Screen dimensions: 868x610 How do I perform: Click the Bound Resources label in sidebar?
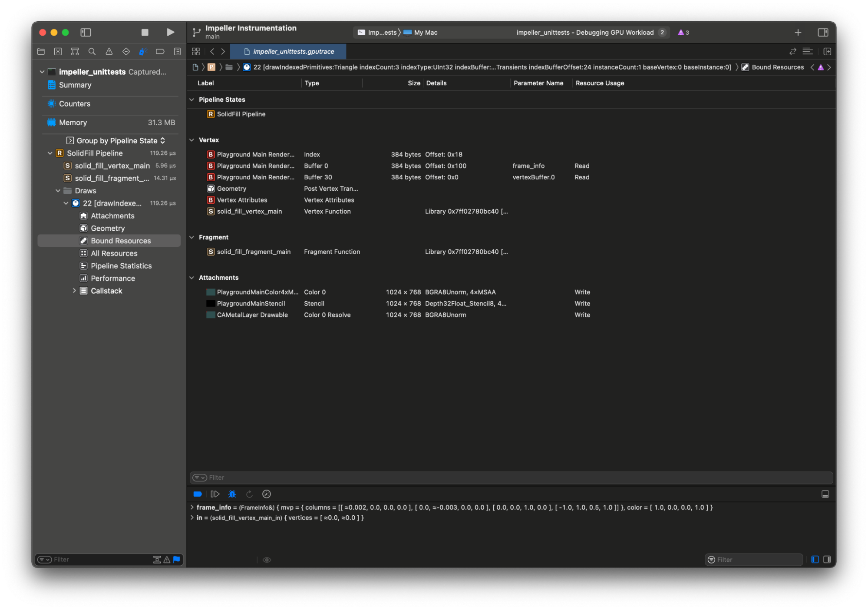121,240
